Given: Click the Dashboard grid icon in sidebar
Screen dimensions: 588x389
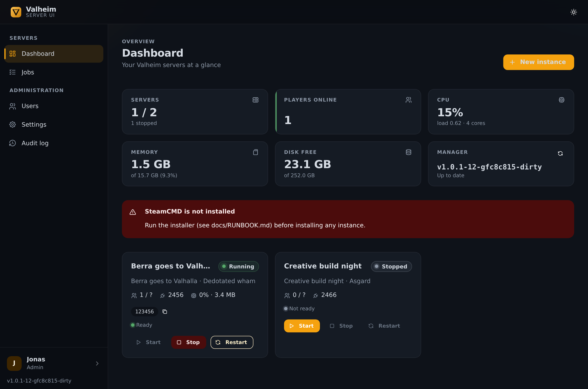Looking at the screenshot, I should tap(12, 54).
